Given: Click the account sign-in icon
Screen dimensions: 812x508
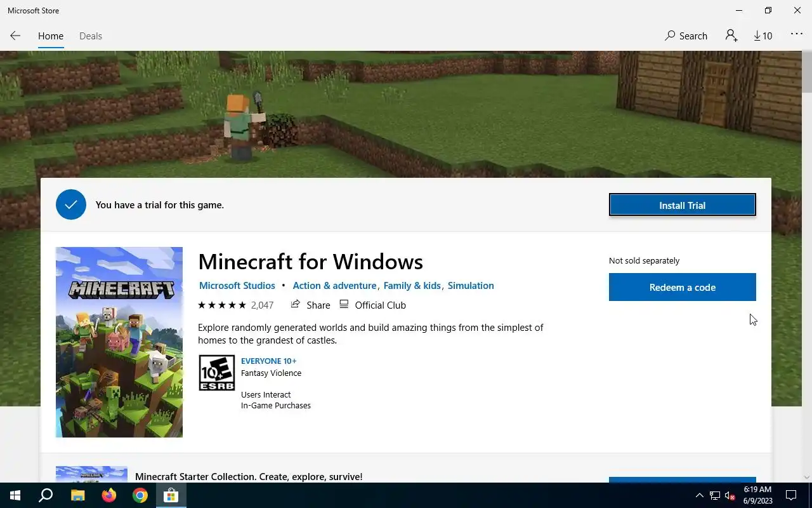Looking at the screenshot, I should point(731,36).
